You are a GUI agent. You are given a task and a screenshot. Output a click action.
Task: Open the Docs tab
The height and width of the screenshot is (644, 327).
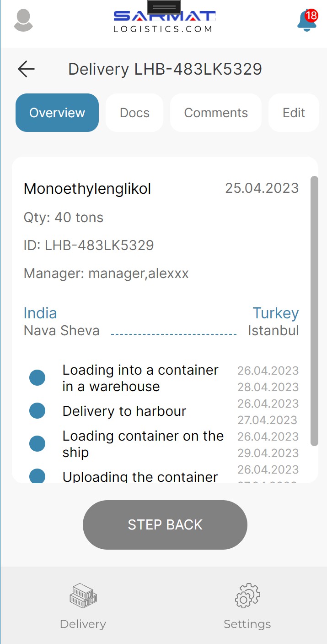point(134,113)
